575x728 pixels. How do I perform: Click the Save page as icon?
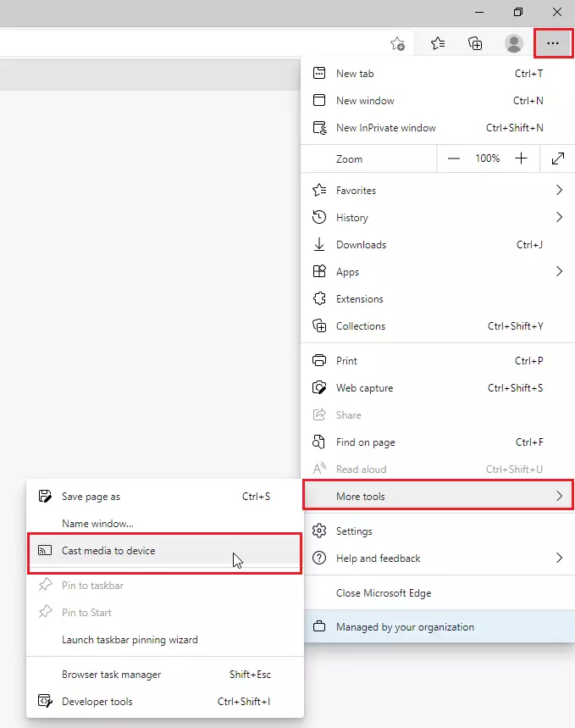pyautogui.click(x=45, y=497)
